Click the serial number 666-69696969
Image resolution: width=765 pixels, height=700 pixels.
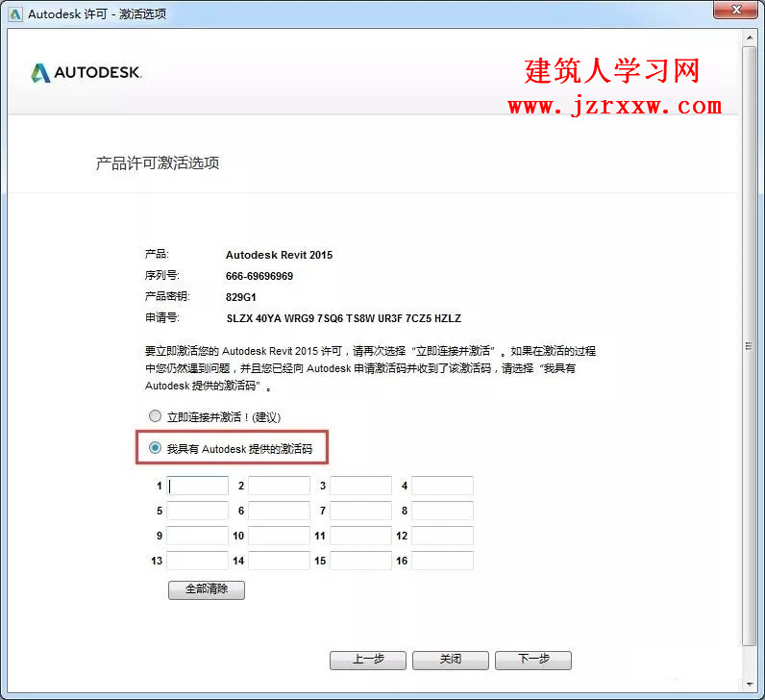[259, 276]
